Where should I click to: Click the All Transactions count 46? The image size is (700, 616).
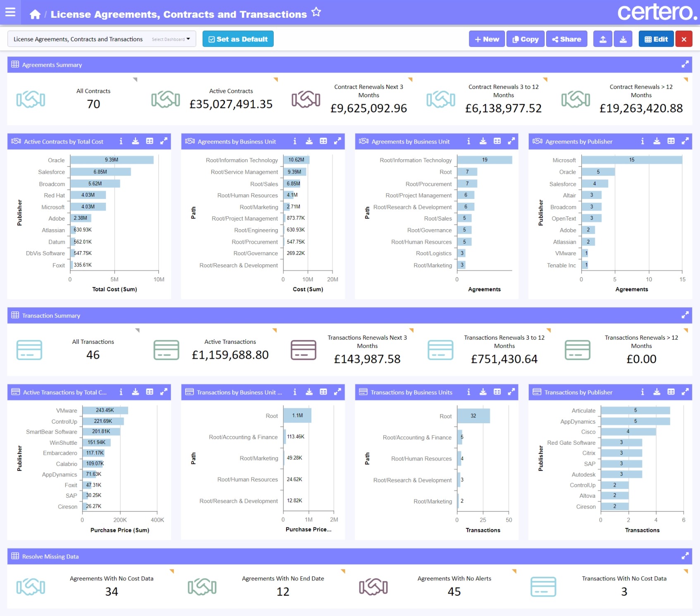93,355
